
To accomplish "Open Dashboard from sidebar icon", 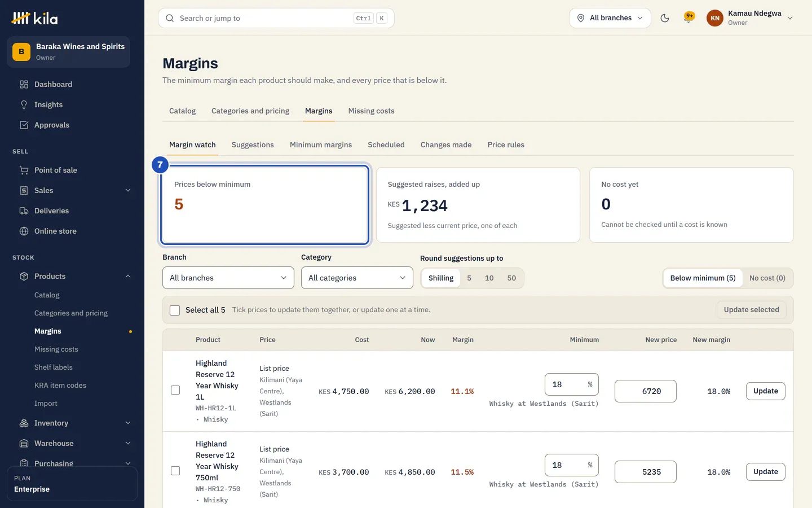I will [x=24, y=84].
